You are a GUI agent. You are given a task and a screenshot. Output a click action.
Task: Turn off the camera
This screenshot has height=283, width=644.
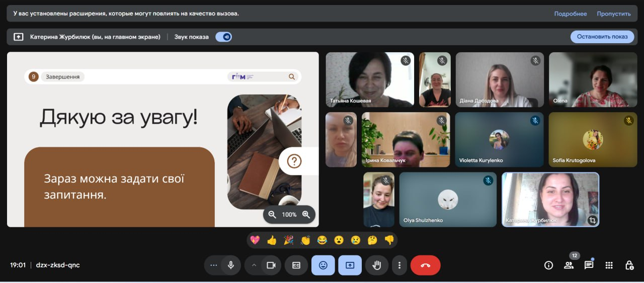(271, 265)
